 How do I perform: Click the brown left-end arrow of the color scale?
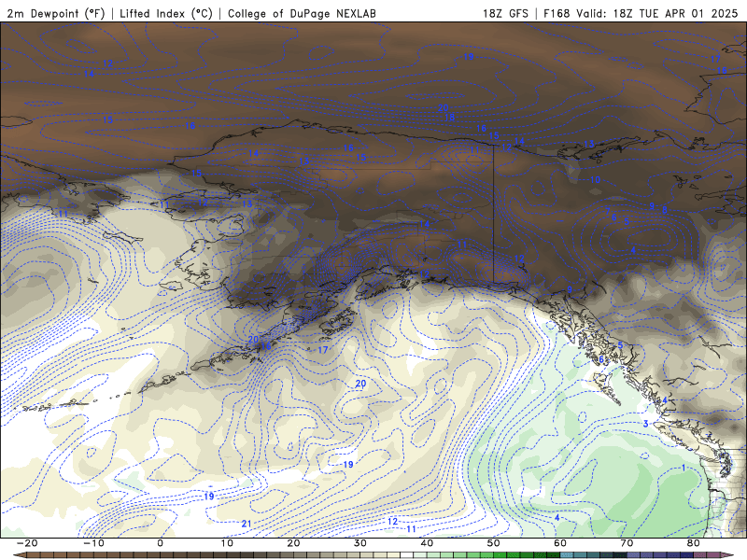(20, 555)
